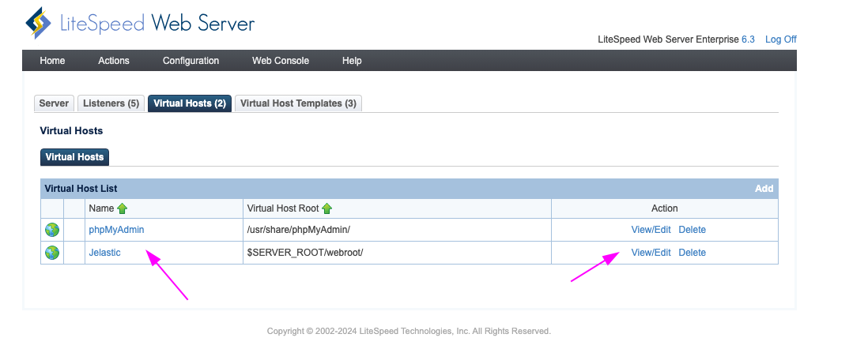The height and width of the screenshot is (349, 868).
Task: Open the Help menu
Action: click(352, 61)
